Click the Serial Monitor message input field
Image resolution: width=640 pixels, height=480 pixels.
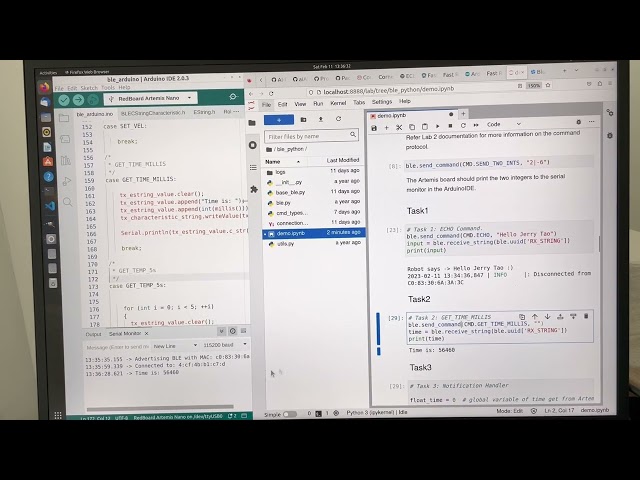pyautogui.click(x=117, y=347)
